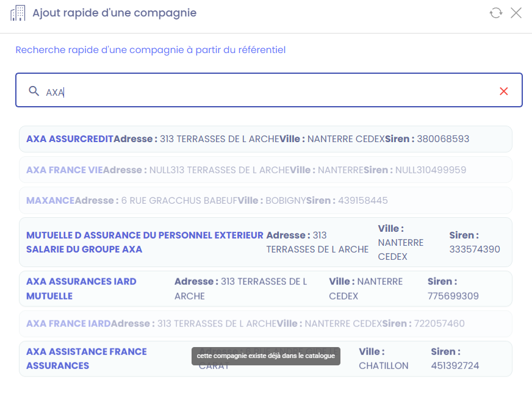Click the BOBIGNY city value
The width and height of the screenshot is (532, 405).
pos(286,201)
